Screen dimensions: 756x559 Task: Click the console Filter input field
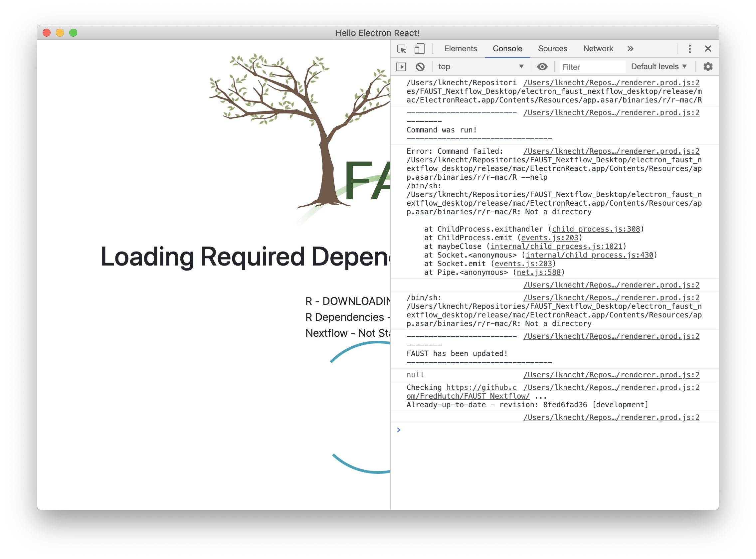(x=592, y=67)
